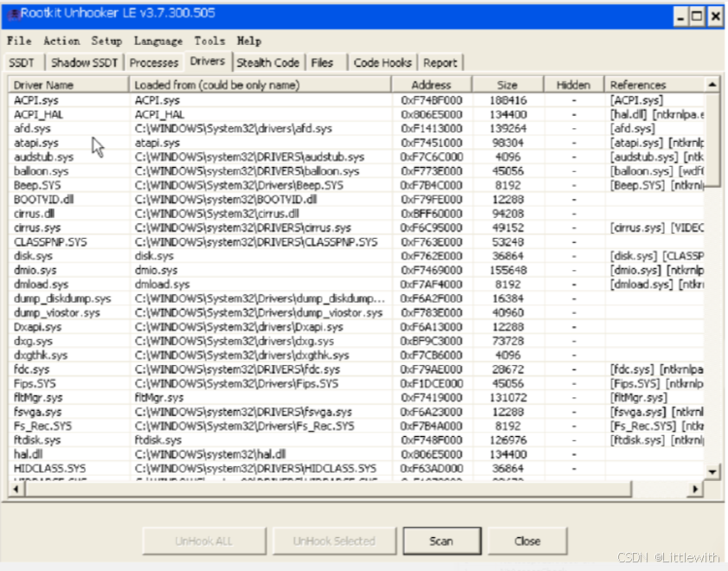Select the BOOTVID.dll driver row
This screenshot has width=728, height=571.
click(356, 200)
